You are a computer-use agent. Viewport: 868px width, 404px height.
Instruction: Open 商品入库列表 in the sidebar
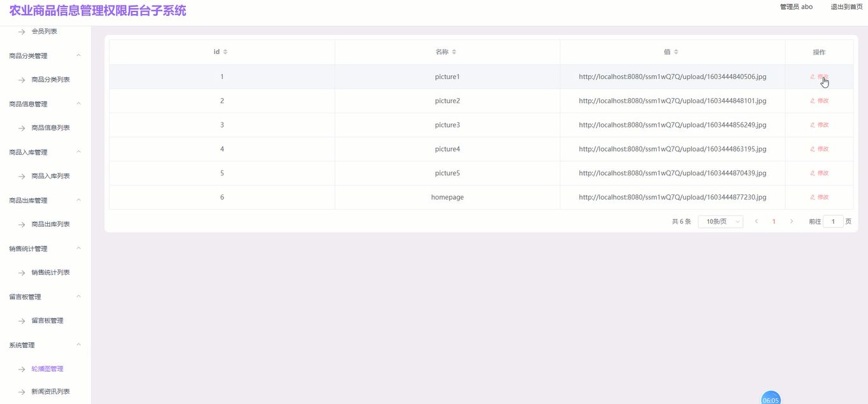point(51,177)
